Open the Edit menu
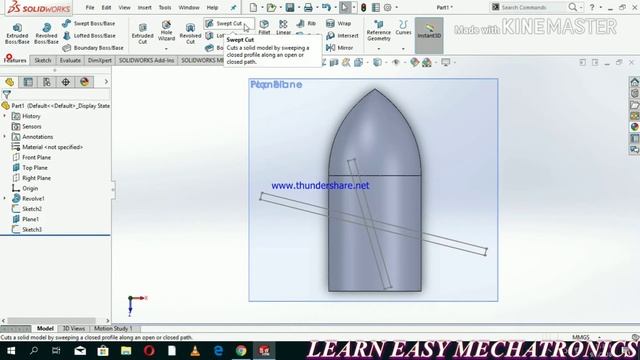Screen dimensions: 640x360 coord(106,8)
